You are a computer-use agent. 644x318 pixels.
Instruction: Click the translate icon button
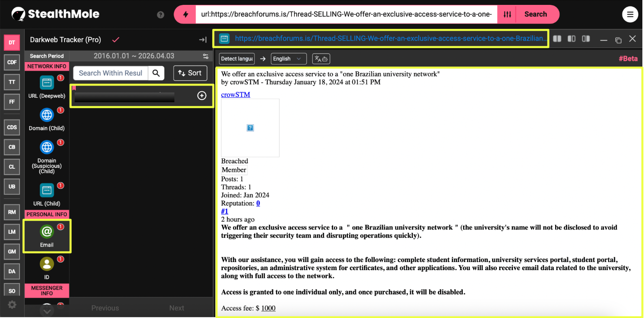pos(321,59)
